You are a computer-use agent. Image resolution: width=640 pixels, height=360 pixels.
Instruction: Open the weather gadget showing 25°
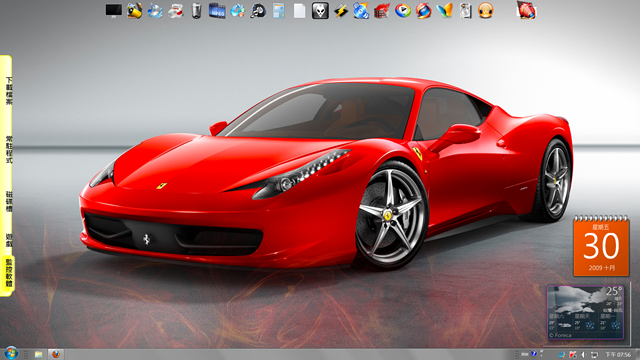[585, 313]
